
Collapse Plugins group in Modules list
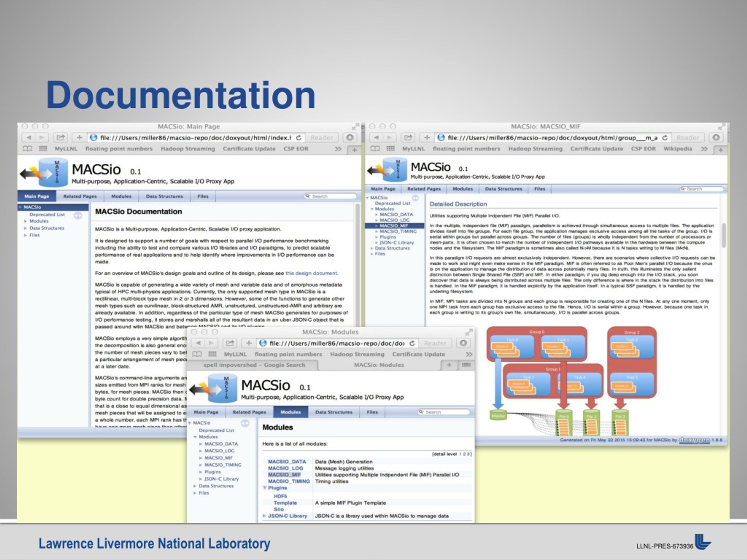click(264, 488)
